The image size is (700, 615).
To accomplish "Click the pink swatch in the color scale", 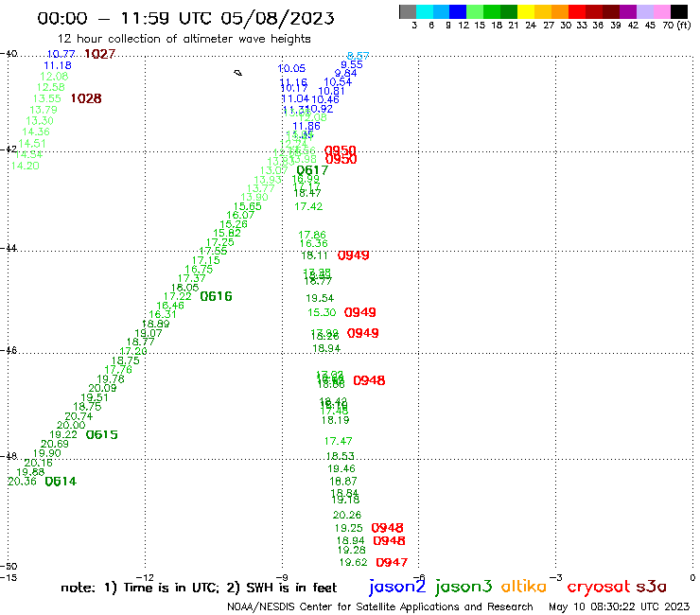I will 661,11.
